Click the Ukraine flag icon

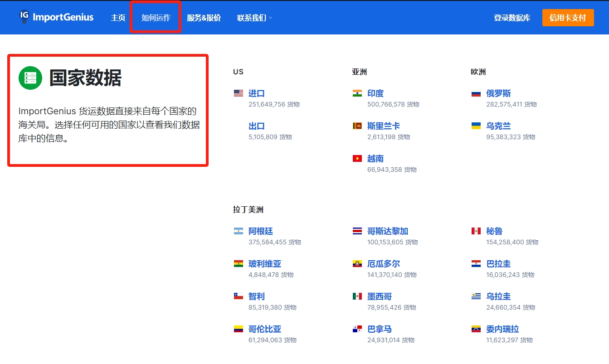pyautogui.click(x=475, y=126)
